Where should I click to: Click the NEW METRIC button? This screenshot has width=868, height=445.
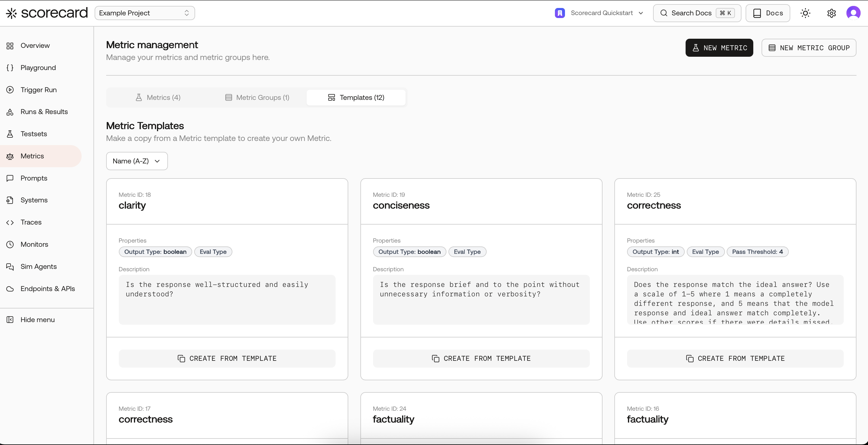point(719,48)
